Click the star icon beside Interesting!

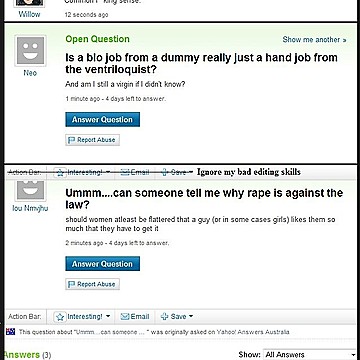pyautogui.click(x=60, y=317)
